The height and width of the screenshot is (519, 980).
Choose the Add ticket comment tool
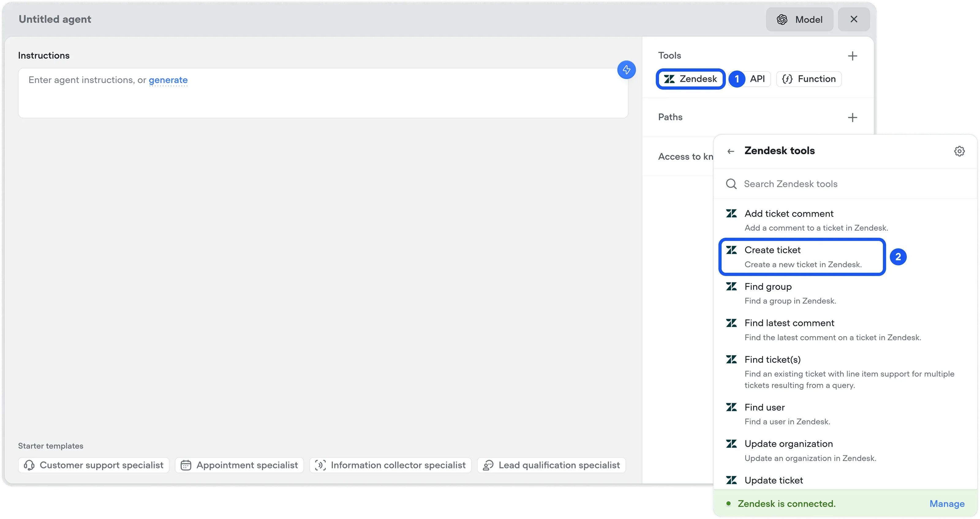click(x=789, y=214)
